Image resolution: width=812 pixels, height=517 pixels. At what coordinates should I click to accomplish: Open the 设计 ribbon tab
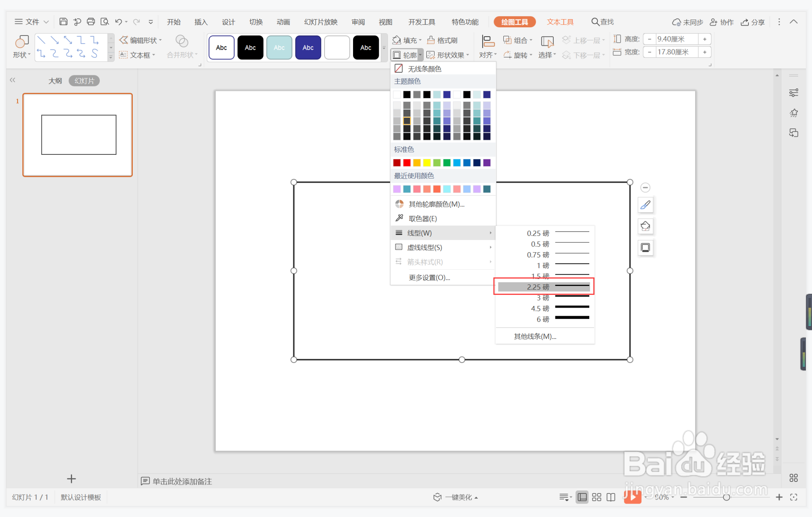pyautogui.click(x=228, y=22)
